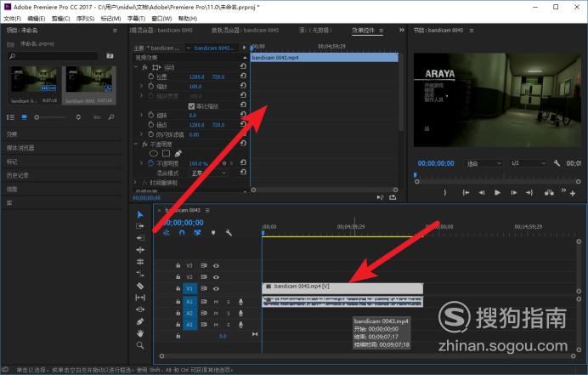Reset the 位置 Position parameter
The image size is (588, 375).
(x=243, y=77)
